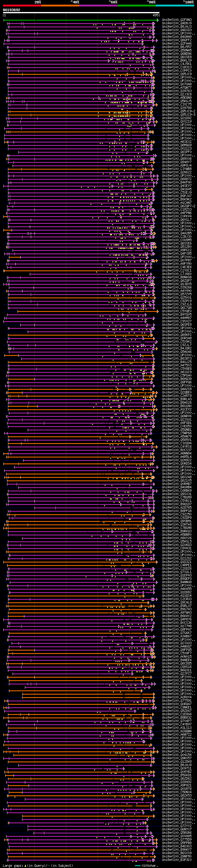This screenshot has width=197, height=868.
Task: Click hit label UniRef100_B4JDR2
Action: pyautogui.click(x=177, y=349)
